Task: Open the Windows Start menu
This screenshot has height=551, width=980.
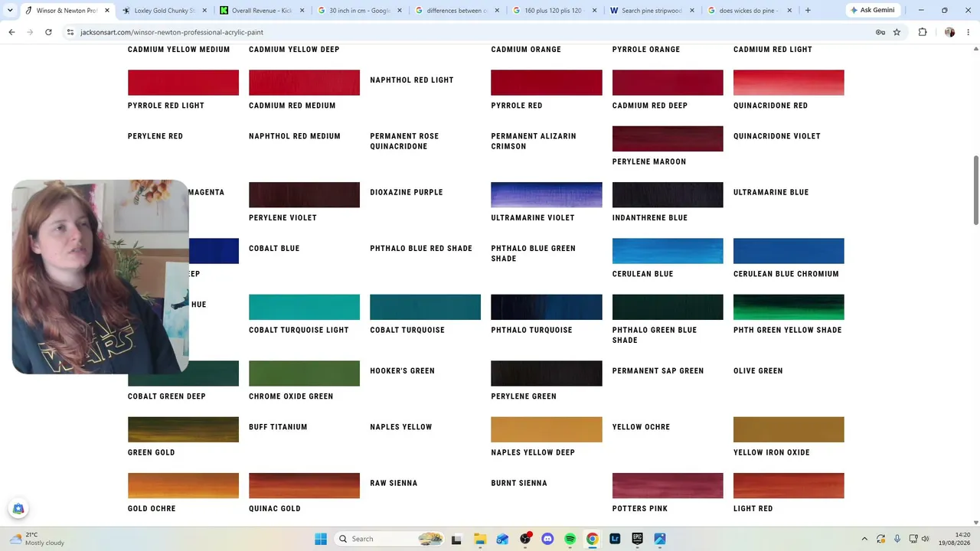Action: point(320,539)
